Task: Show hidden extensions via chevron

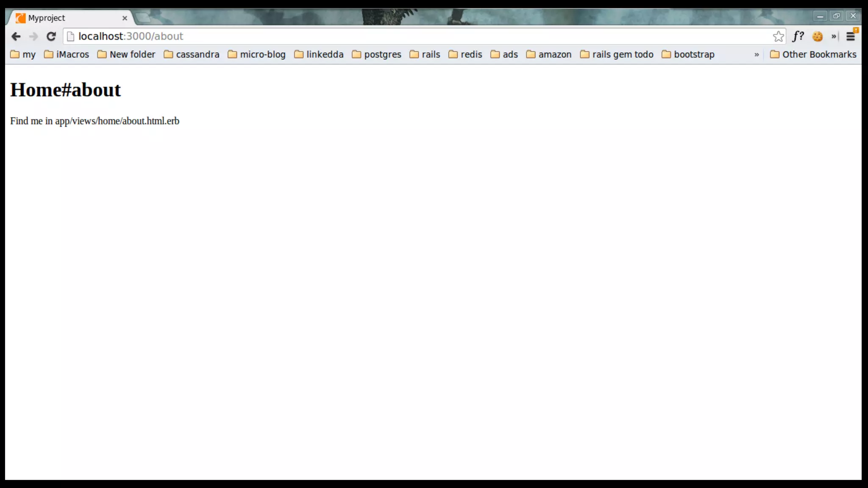Action: point(834,36)
